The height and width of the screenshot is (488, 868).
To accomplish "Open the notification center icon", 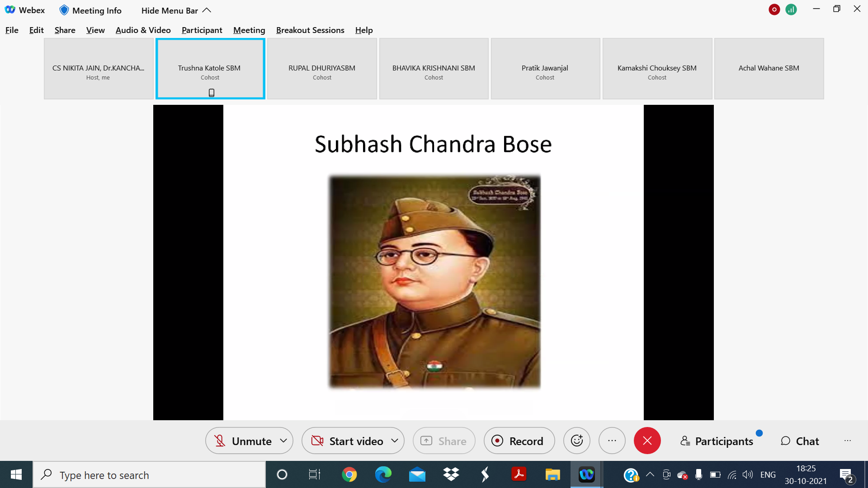I will pos(846,475).
